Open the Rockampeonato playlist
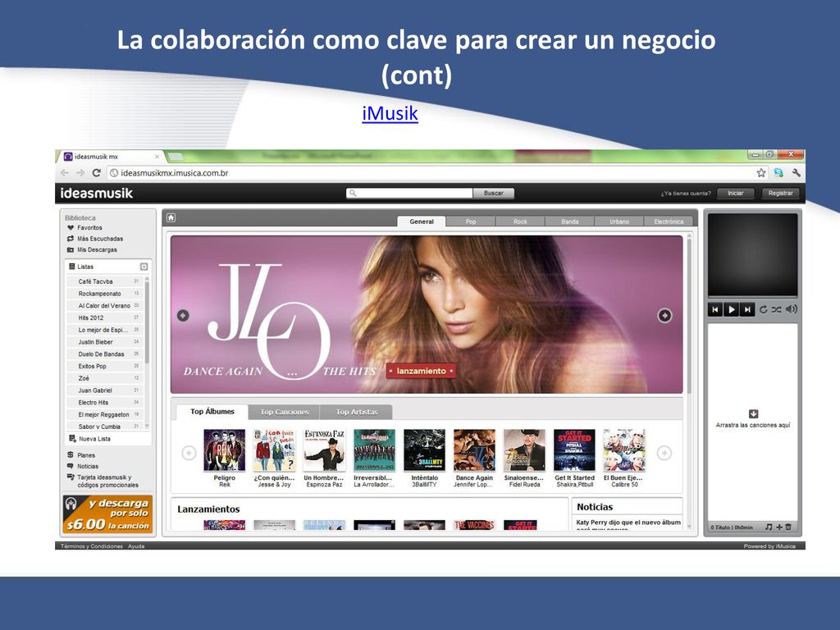Viewport: 840px width, 630px height. 104,294
